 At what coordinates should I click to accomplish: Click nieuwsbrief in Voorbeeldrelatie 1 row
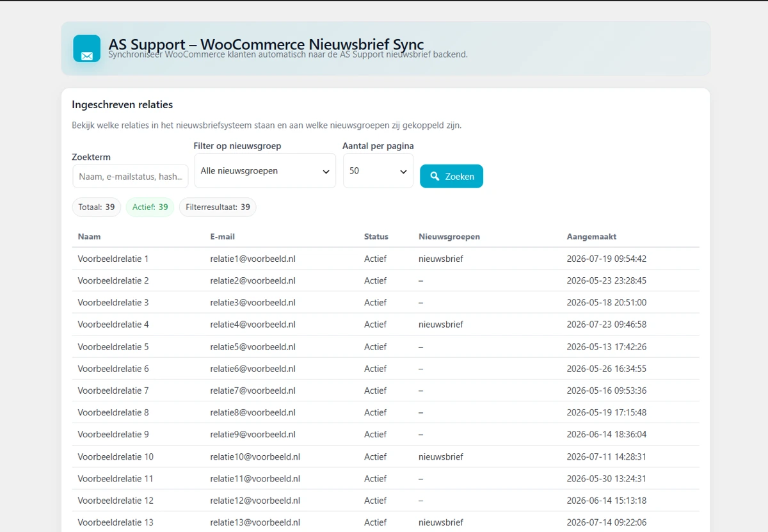(441, 259)
